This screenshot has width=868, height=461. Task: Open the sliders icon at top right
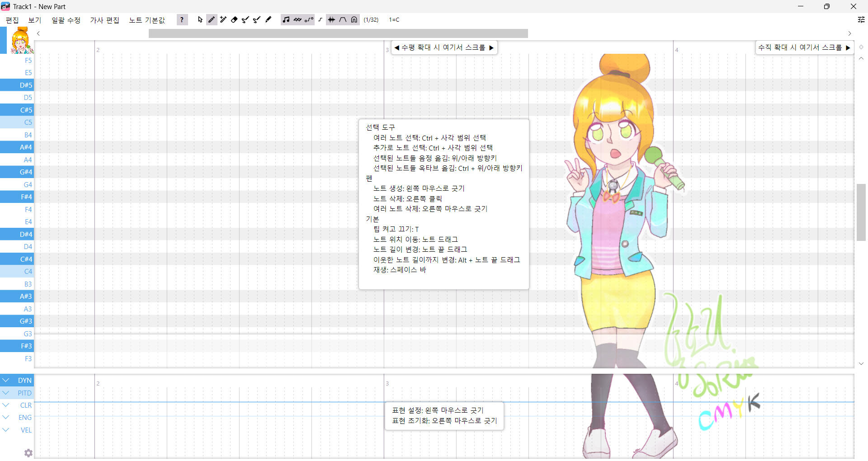(x=861, y=19)
